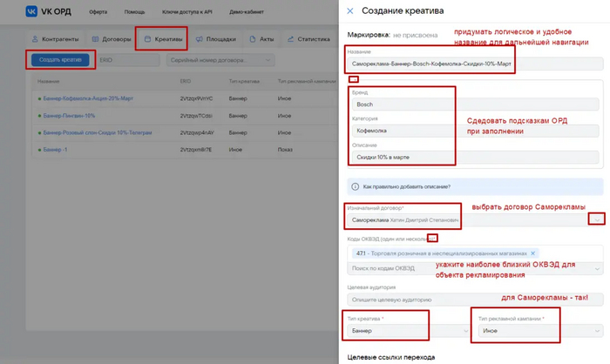This screenshot has height=364, width=610.
Task: Click the Договоры tab icon
Action: pos(95,39)
